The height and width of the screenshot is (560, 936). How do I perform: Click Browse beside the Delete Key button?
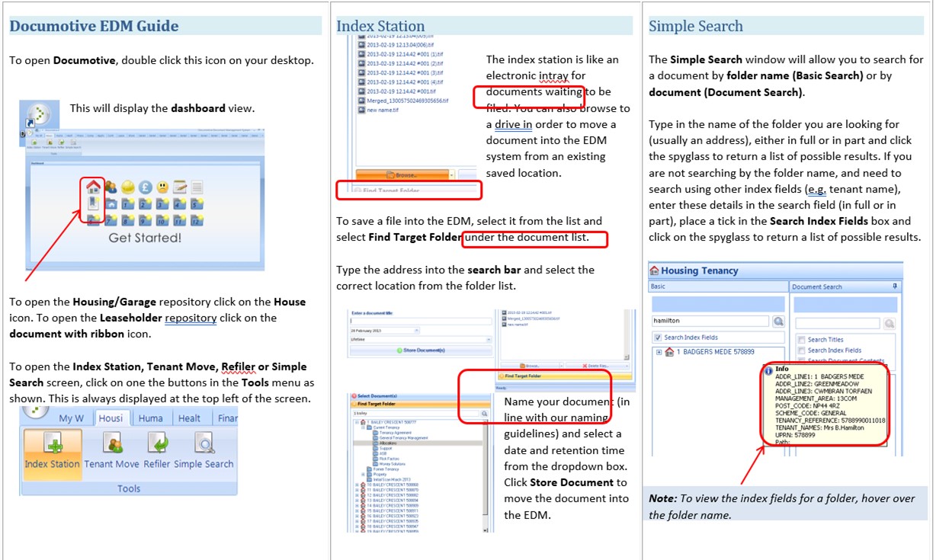click(x=532, y=366)
